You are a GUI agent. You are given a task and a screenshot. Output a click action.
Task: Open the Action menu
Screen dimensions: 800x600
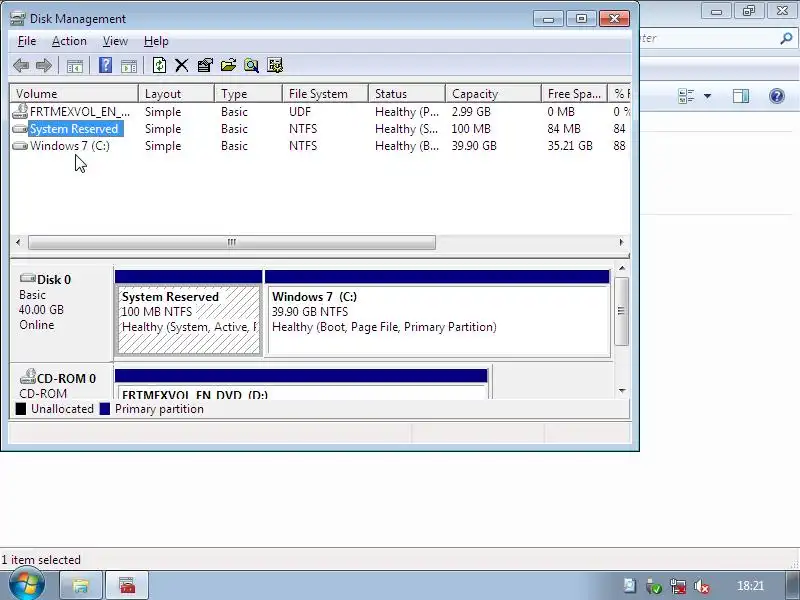point(69,41)
